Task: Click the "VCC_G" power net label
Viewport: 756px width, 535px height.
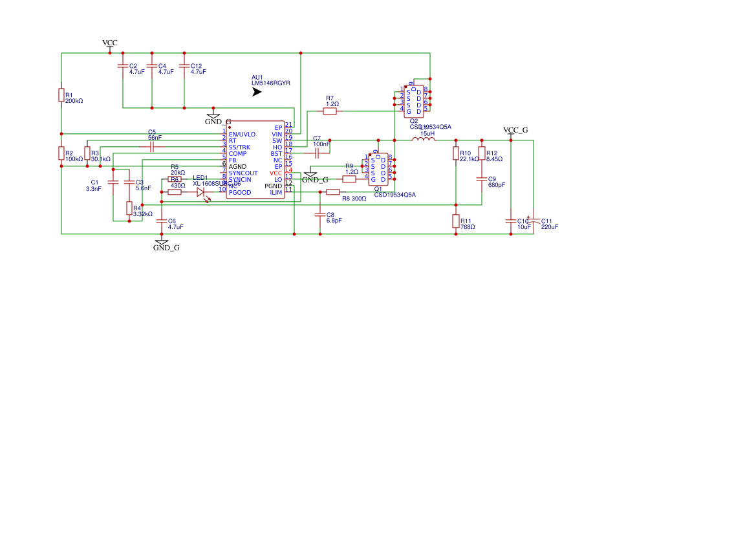Action: (515, 130)
